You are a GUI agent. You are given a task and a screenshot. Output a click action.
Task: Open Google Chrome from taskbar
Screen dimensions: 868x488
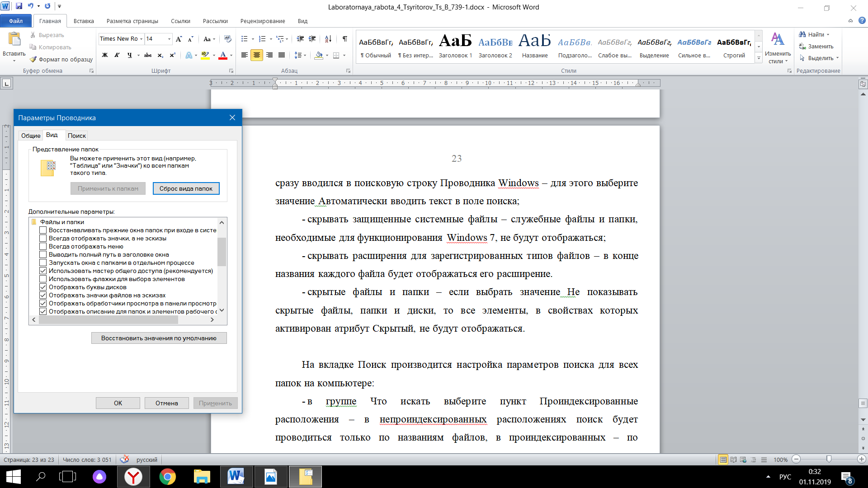(168, 477)
